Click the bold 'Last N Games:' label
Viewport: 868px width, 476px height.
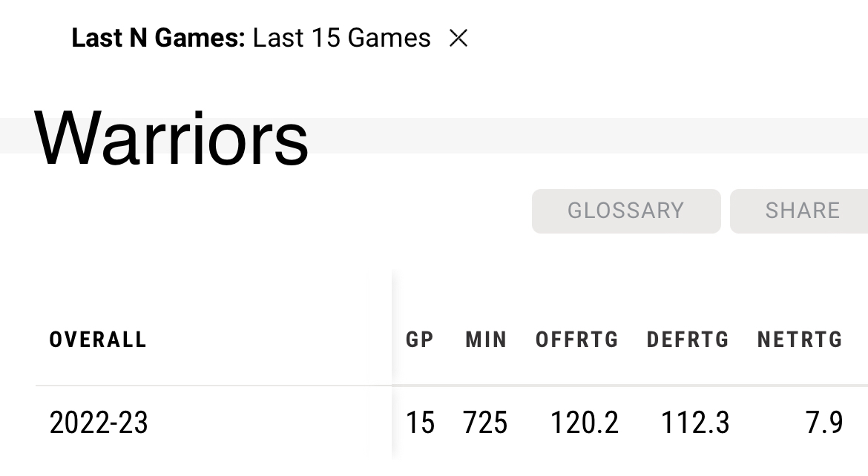coord(157,39)
